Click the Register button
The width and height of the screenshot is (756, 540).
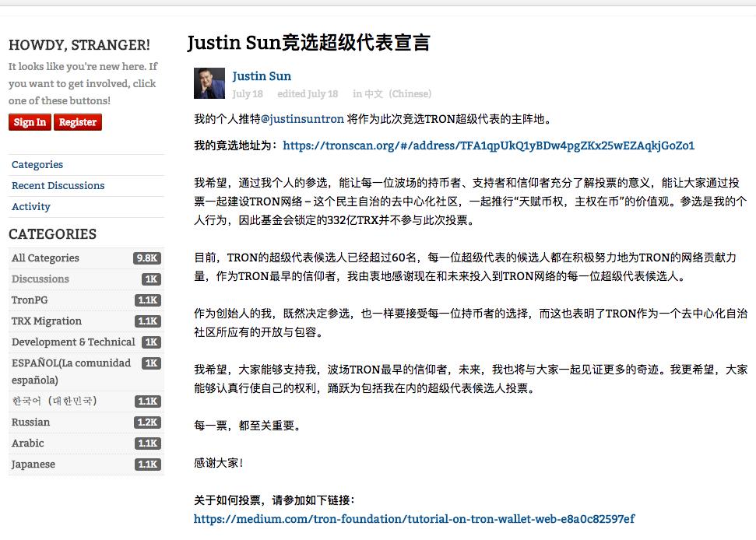pos(78,122)
